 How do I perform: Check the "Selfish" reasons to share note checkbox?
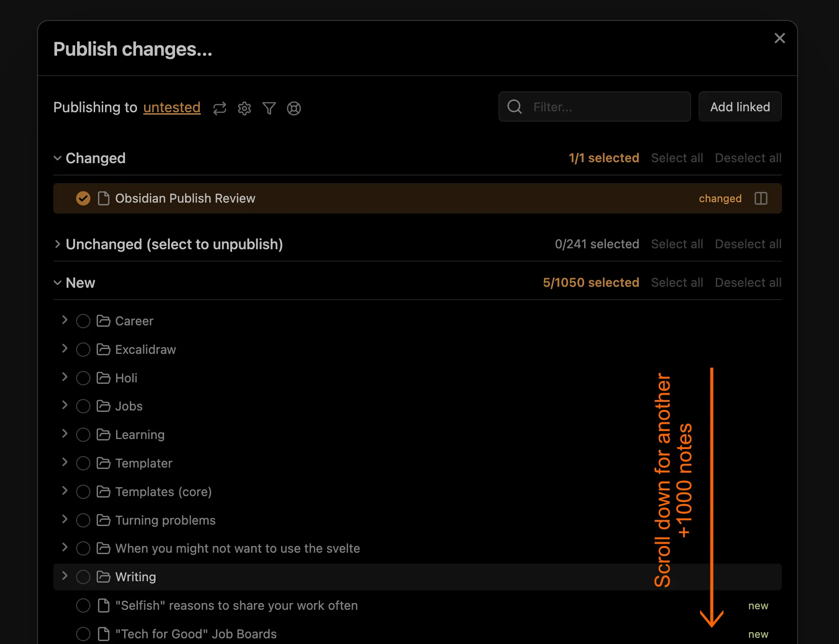(x=83, y=605)
